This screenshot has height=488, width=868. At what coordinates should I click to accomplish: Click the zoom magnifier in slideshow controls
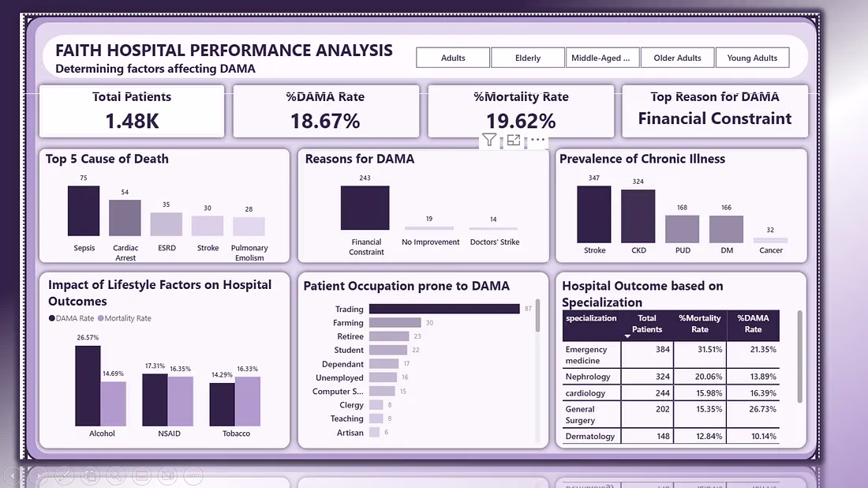(x=116, y=475)
